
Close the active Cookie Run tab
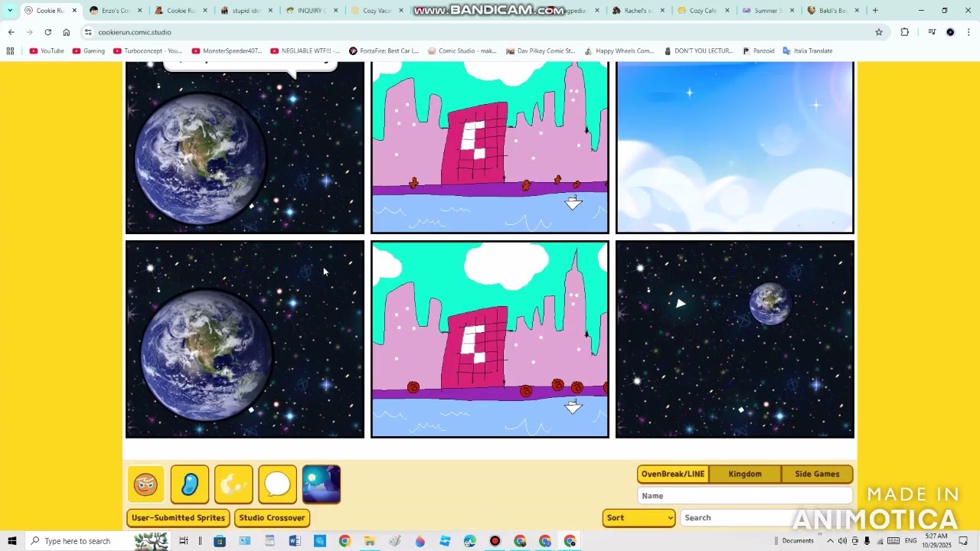click(74, 11)
